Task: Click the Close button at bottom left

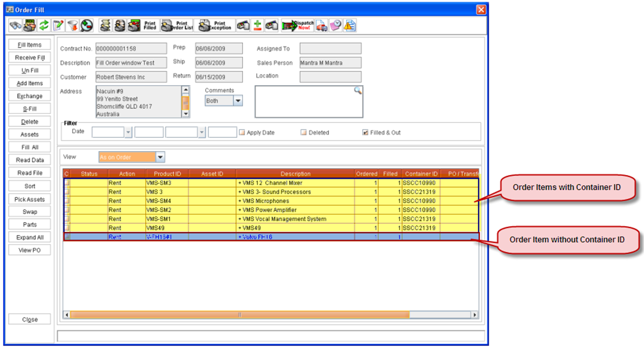Action: pos(30,320)
